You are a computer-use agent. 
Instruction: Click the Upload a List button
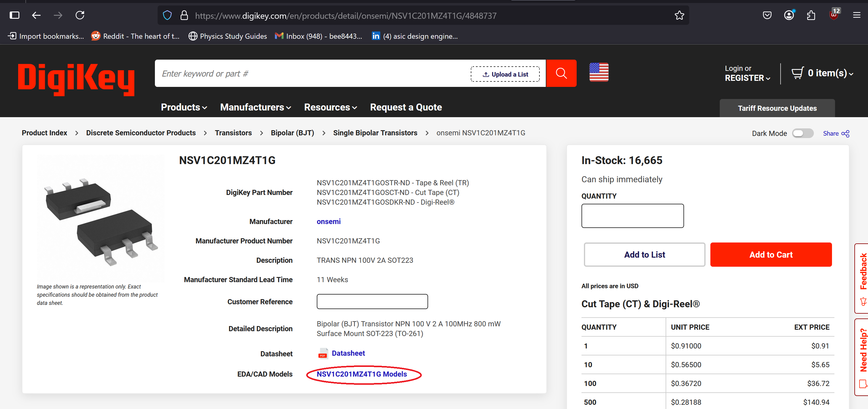point(505,74)
